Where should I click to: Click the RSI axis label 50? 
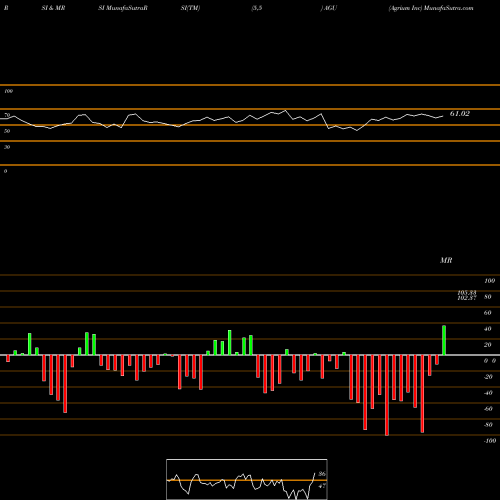pos(7,131)
